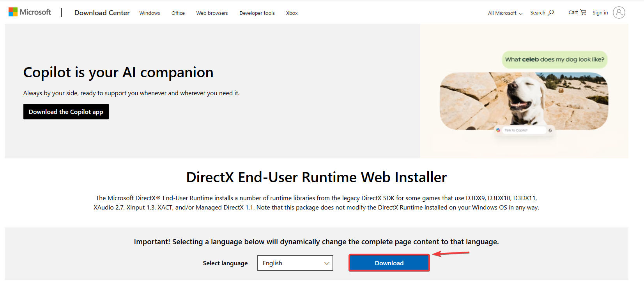Click the Copilot logo in chat bar
Screen dimensions: 644x293
(498, 130)
